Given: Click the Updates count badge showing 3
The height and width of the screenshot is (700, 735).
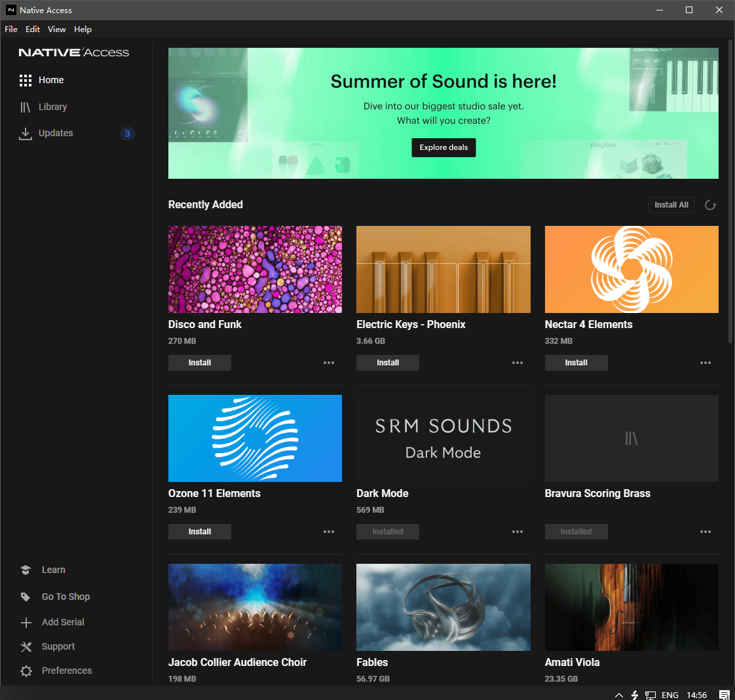Looking at the screenshot, I should [x=128, y=134].
